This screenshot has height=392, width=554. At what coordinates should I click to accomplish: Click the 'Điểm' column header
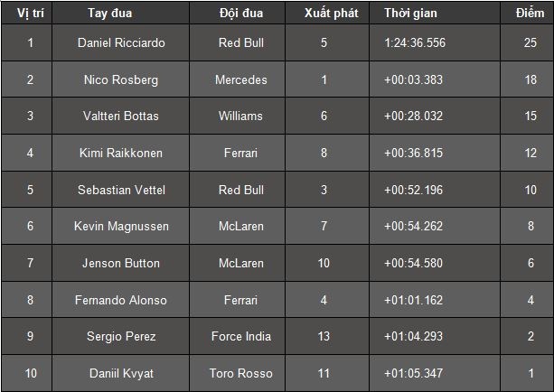tap(530, 14)
